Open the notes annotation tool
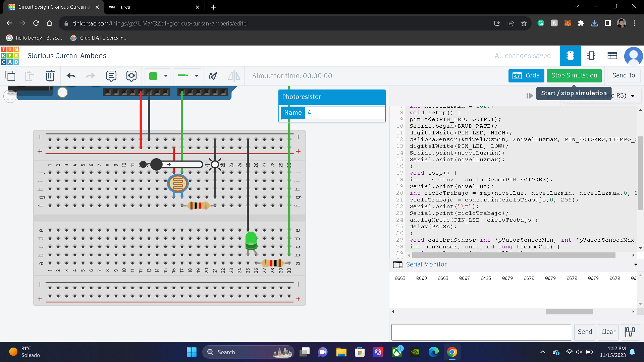 pyautogui.click(x=111, y=76)
